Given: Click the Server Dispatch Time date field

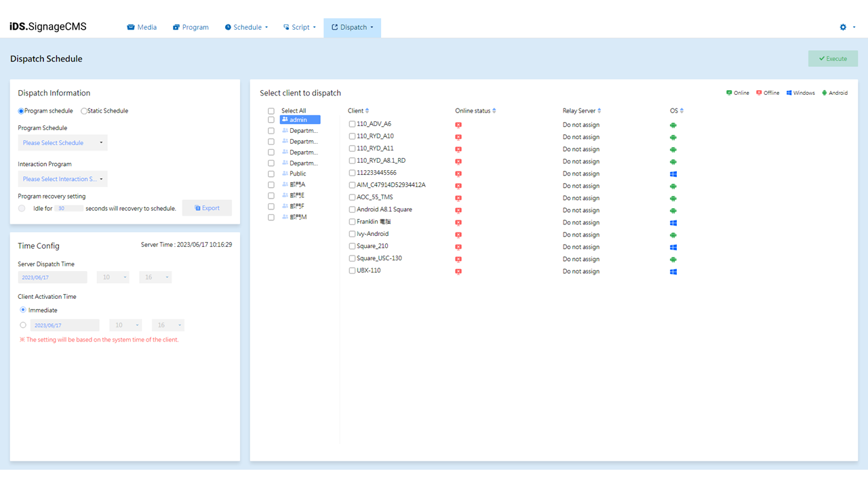Looking at the screenshot, I should (52, 277).
